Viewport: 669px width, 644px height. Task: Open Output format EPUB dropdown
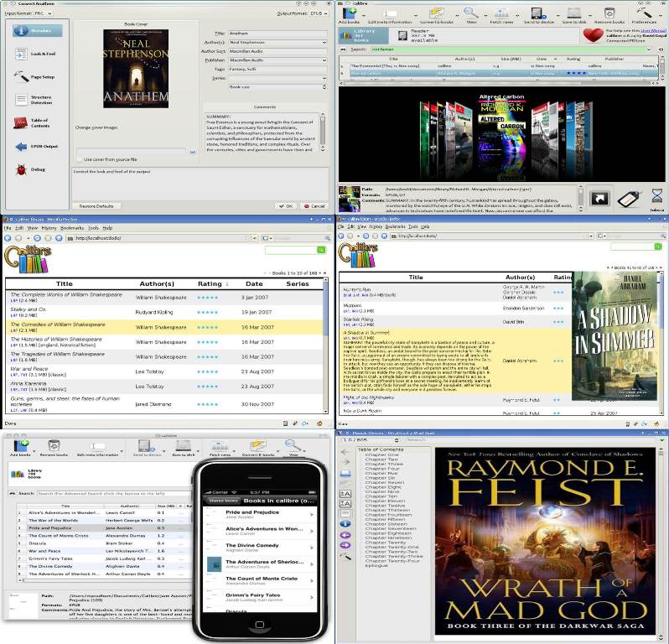pos(319,13)
